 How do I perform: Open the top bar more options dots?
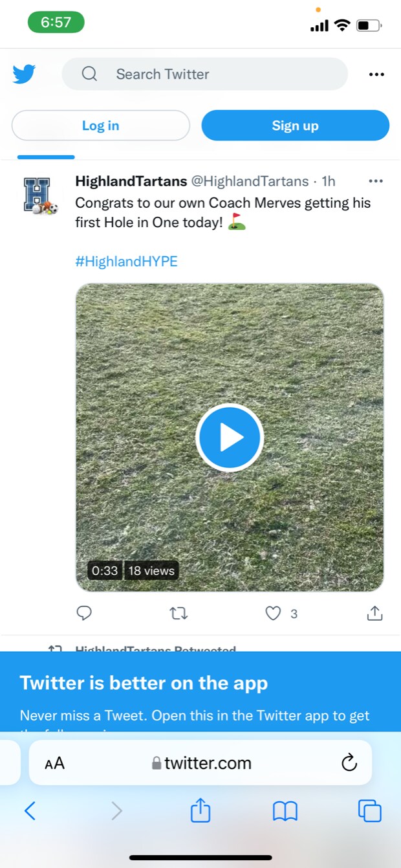(376, 74)
